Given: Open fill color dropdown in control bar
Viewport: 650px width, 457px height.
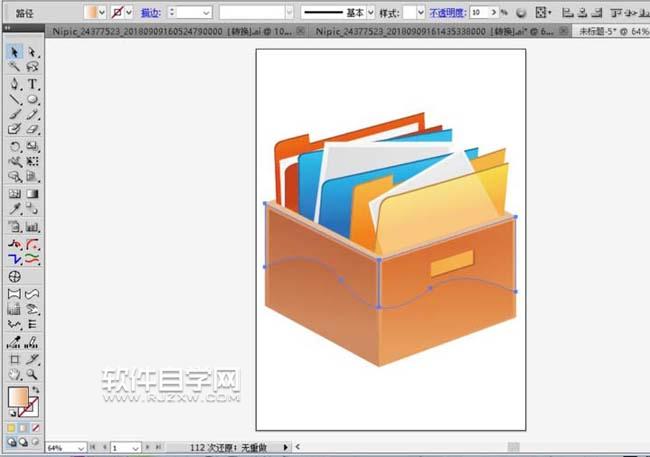Looking at the screenshot, I should [x=102, y=12].
